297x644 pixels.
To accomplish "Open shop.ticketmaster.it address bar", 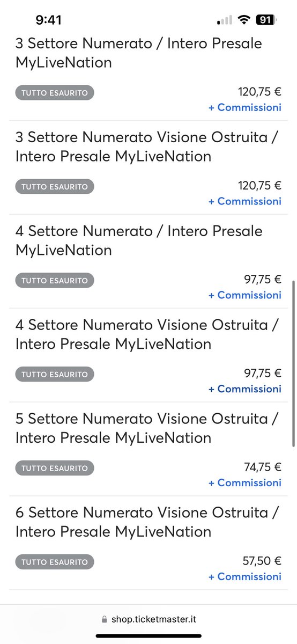I will (148, 619).
